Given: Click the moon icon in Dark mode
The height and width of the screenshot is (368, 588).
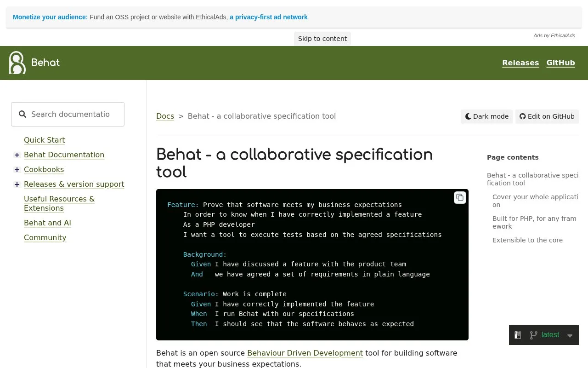Looking at the screenshot, I should point(468,116).
